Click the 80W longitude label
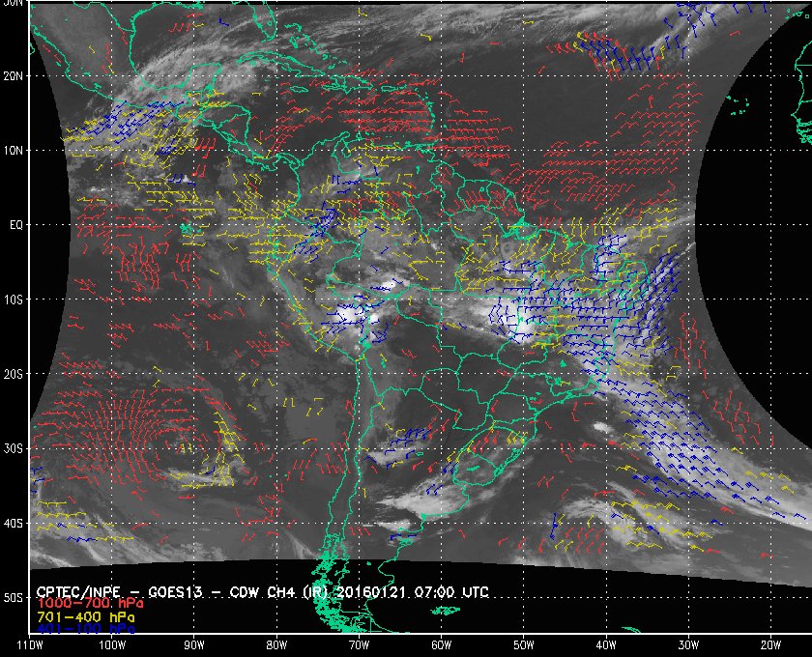The height and width of the screenshot is (657, 812). (276, 645)
